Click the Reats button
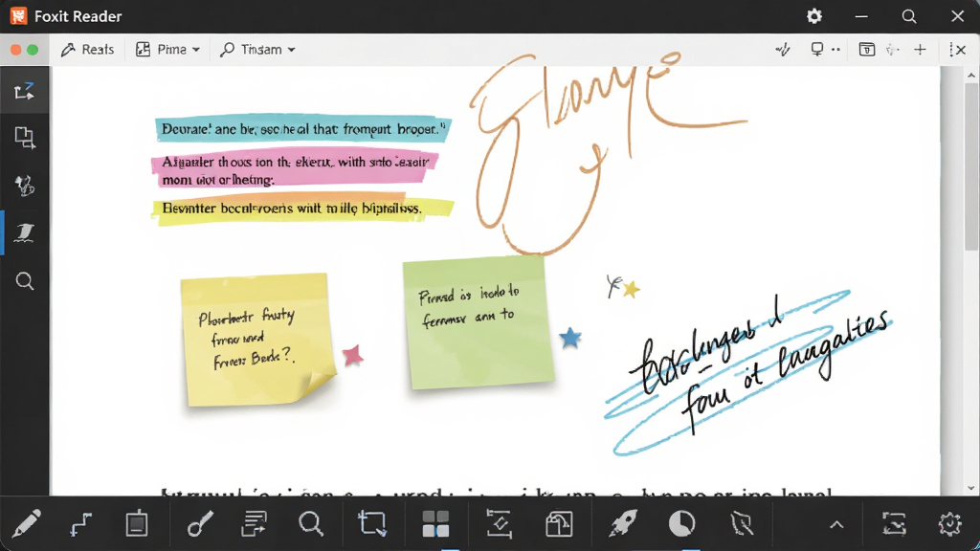This screenshot has height=551, width=980. 87,50
